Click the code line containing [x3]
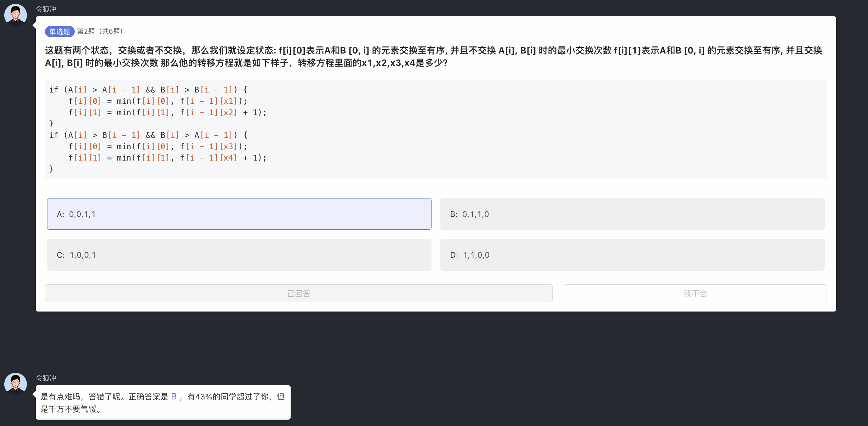Viewport: 868px width, 426px height. [x=158, y=147]
